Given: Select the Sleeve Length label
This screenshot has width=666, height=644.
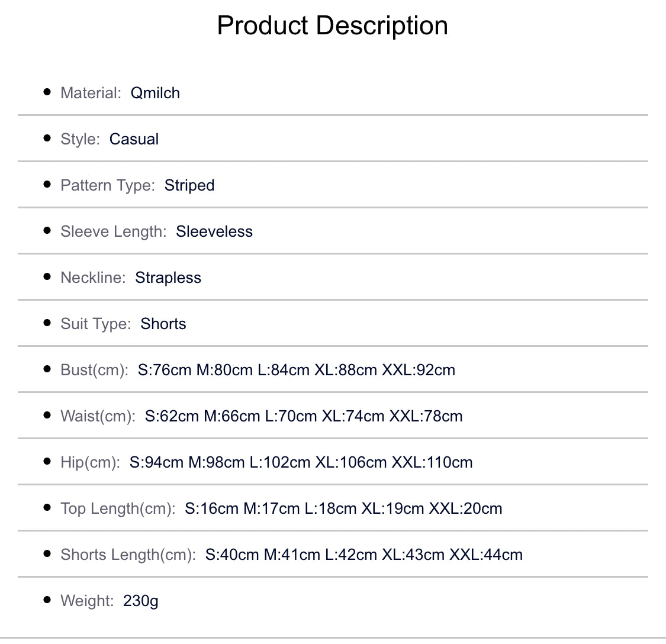Looking at the screenshot, I should (113, 231).
